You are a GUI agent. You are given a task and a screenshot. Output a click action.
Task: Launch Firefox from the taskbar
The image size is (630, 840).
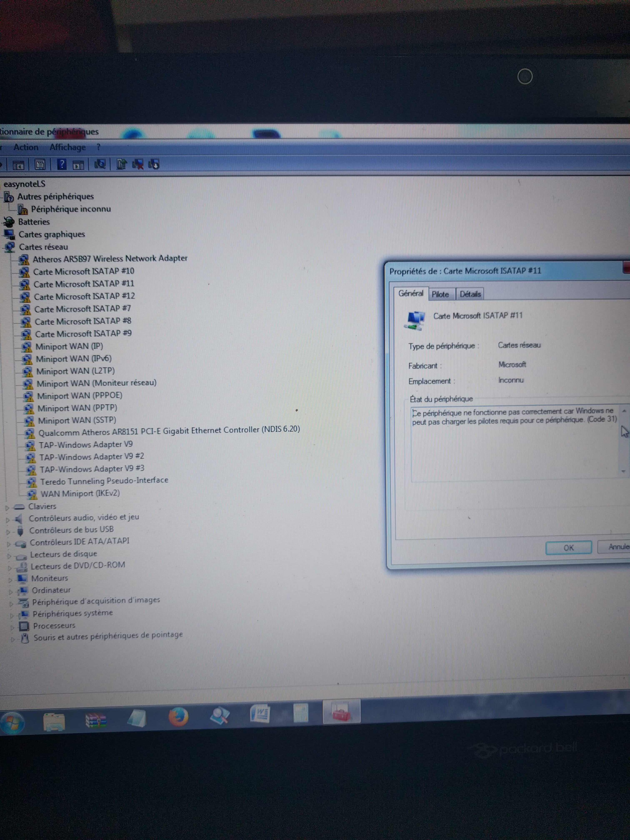pyautogui.click(x=178, y=717)
